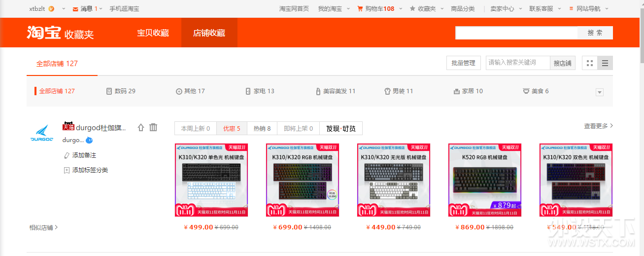Open the 发现·好货 tab
The height and width of the screenshot is (256, 644).
coord(341,128)
